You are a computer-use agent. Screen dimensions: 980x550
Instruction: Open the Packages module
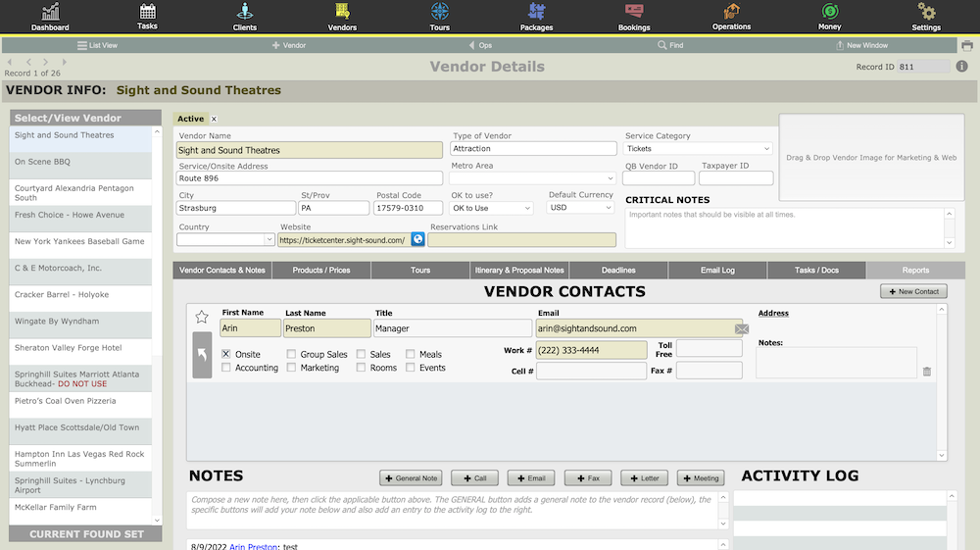pos(536,17)
